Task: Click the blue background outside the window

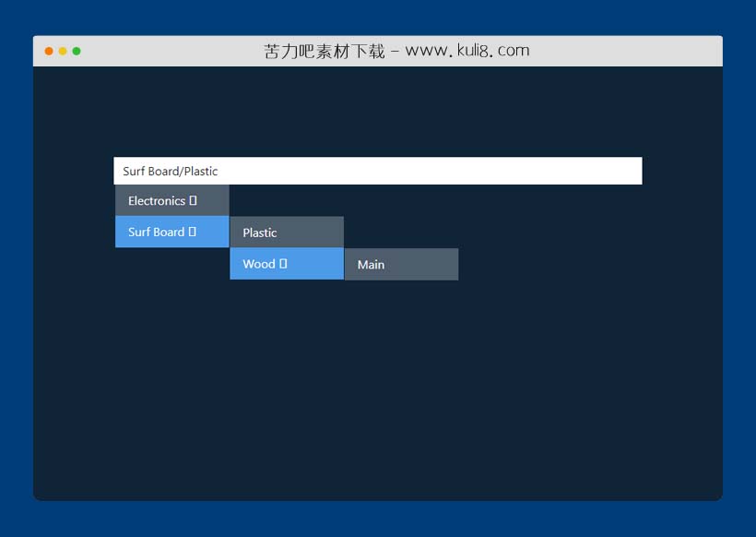Action: (15, 277)
